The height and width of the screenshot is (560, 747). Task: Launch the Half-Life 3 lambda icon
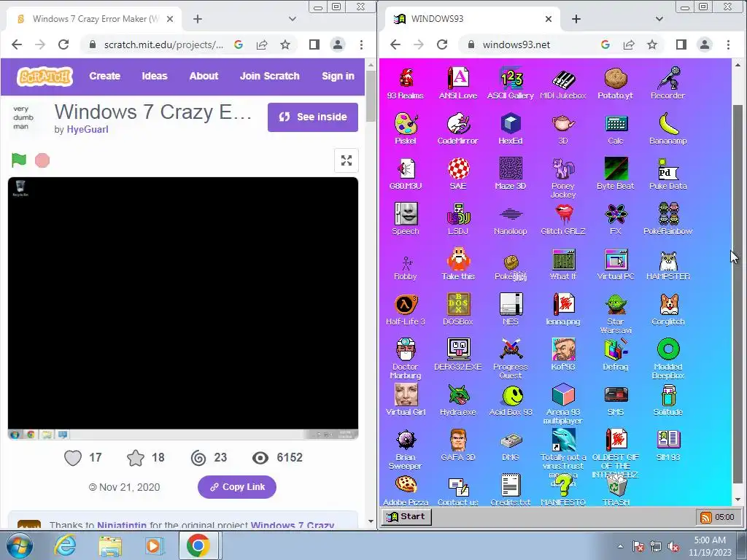(x=406, y=309)
